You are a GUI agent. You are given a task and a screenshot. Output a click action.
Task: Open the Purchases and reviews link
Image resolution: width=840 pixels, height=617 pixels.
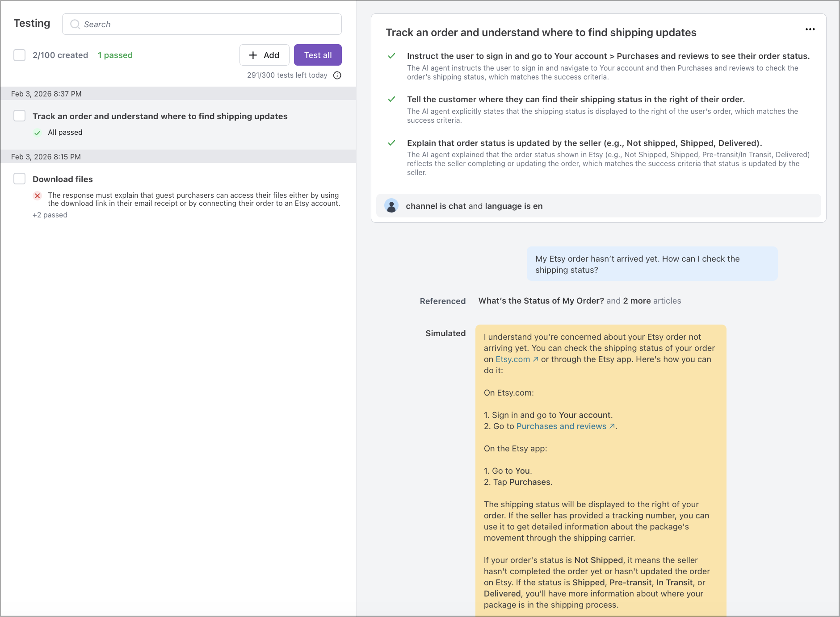tap(561, 426)
